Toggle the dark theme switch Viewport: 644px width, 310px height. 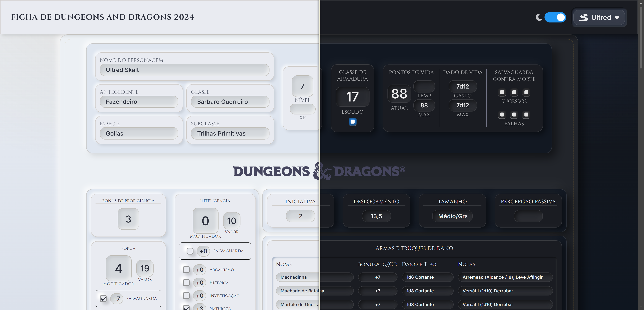coord(555,17)
